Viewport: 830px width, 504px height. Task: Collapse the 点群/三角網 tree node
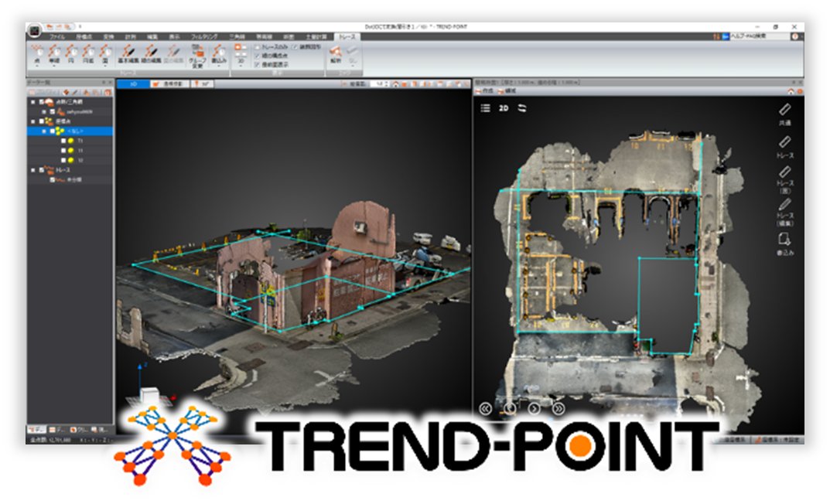(33, 101)
